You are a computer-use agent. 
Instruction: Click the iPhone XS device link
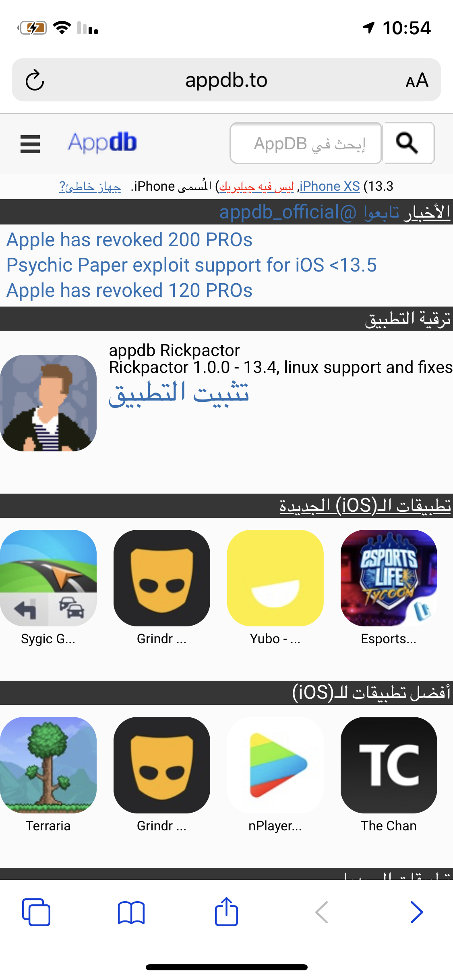pyautogui.click(x=329, y=186)
